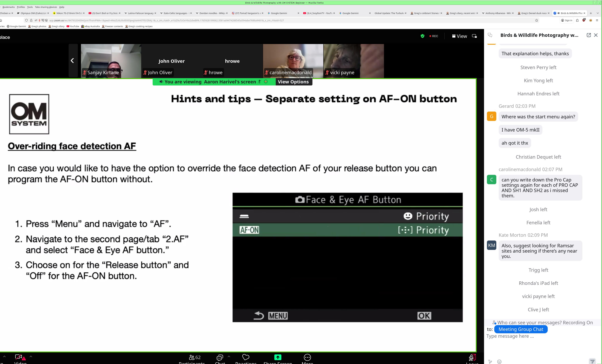Open the emoji picker in chat
Viewport: 602px width, 364px height.
click(x=499, y=362)
